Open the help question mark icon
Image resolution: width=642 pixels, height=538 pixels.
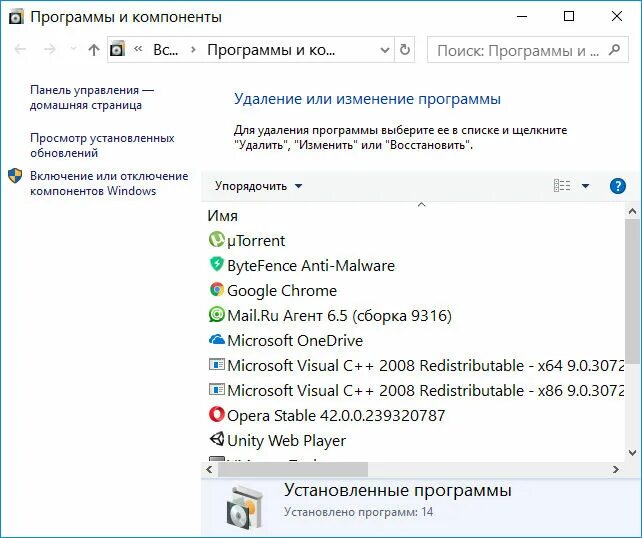617,186
